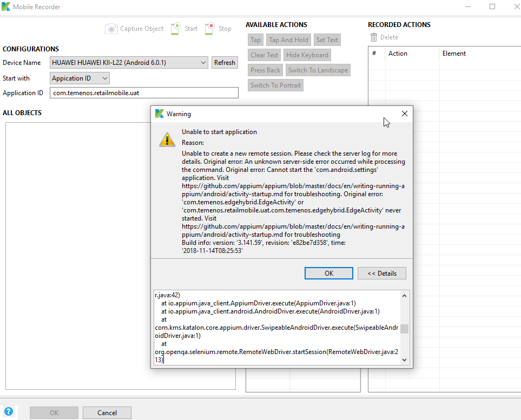Select the Tap And Hold action
This screenshot has height=420, width=521.
pos(288,39)
